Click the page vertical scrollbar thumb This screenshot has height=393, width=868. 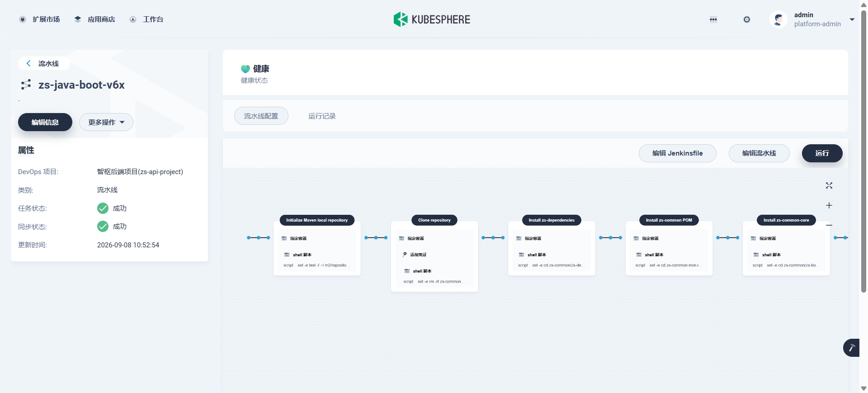point(863,152)
